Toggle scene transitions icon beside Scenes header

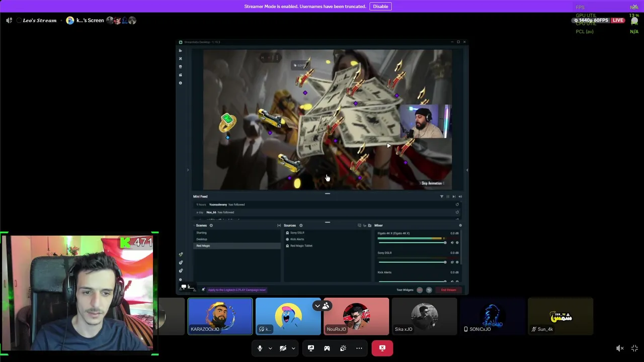click(x=279, y=226)
